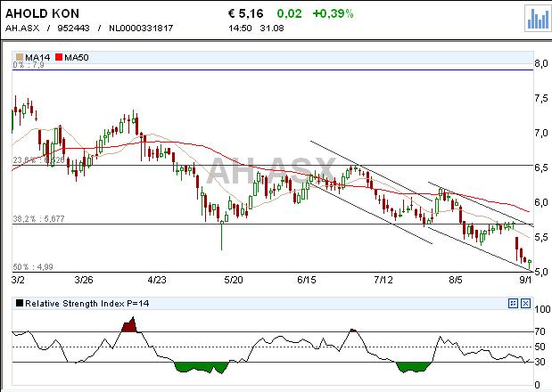
Task: Click the 8,0 price axis label
Action: click(x=541, y=63)
